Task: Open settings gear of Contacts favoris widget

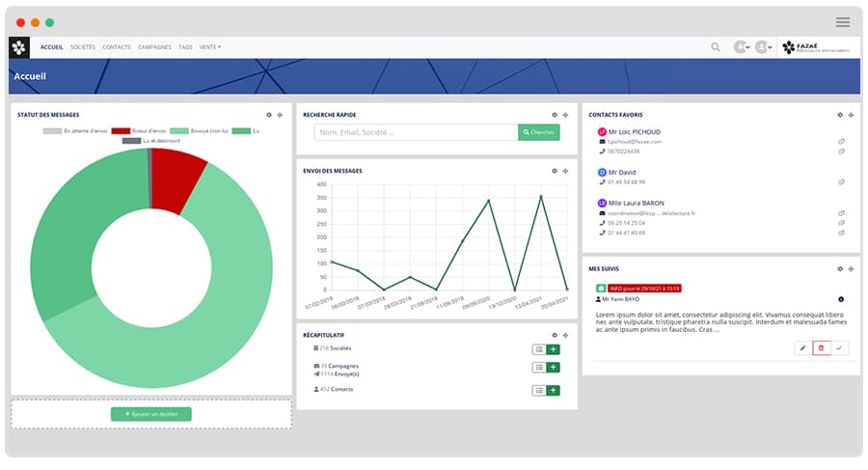Action: (840, 115)
